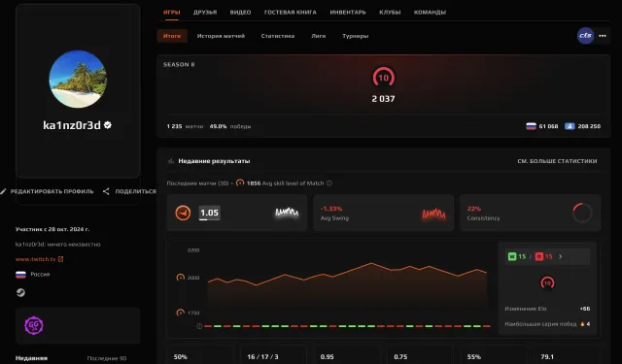Image resolution: width=622 pixels, height=364 pixels.
Task: Click flame icon by win streak
Action: tap(582, 324)
